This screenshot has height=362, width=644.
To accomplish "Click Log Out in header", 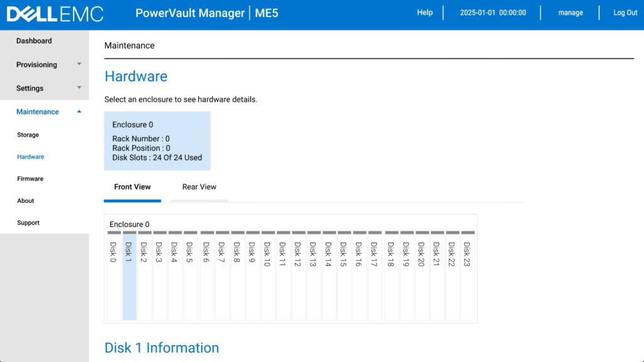I will (625, 13).
